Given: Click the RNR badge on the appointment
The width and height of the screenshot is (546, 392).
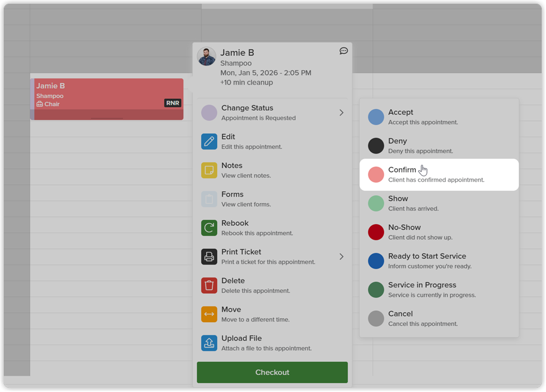Looking at the screenshot, I should [173, 103].
